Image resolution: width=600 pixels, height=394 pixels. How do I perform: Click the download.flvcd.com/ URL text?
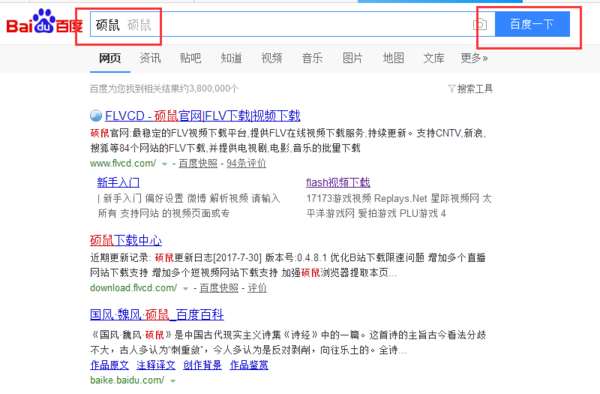pyautogui.click(x=134, y=288)
